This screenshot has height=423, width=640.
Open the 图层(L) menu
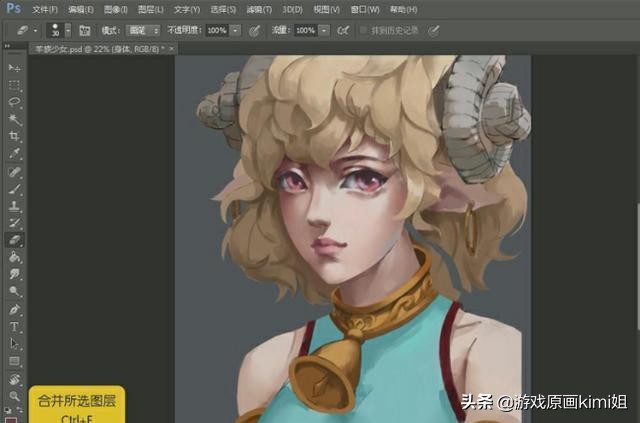point(151,9)
